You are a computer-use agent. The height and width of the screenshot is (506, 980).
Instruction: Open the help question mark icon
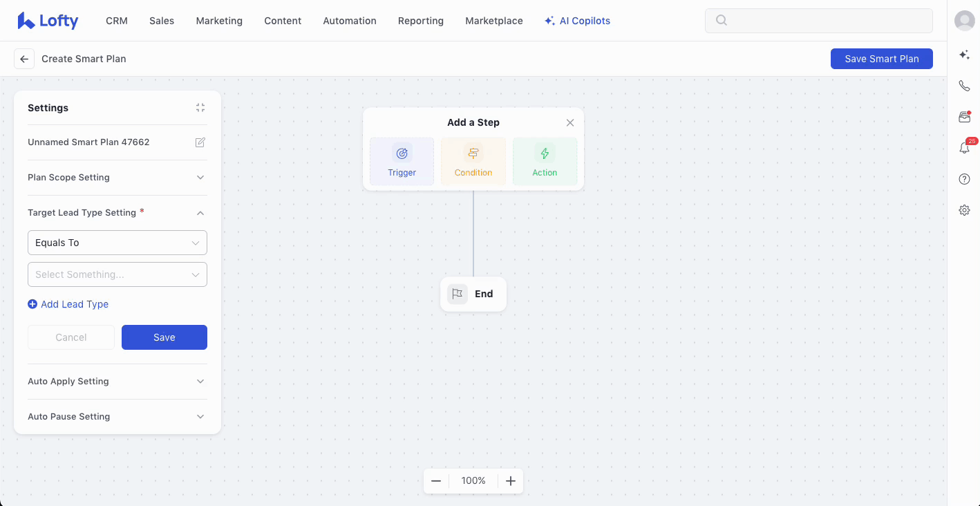(964, 179)
